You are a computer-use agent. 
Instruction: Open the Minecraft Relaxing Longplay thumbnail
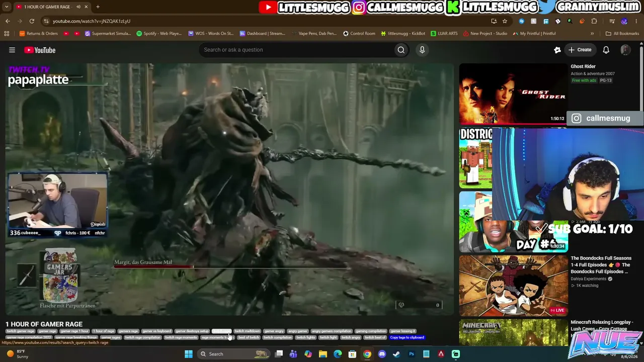[x=513, y=333]
